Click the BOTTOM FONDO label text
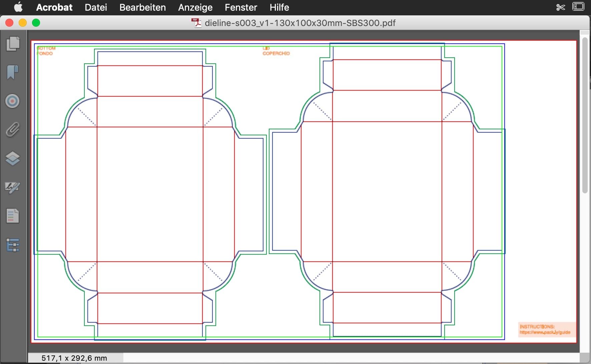The image size is (591, 364). coord(46,51)
